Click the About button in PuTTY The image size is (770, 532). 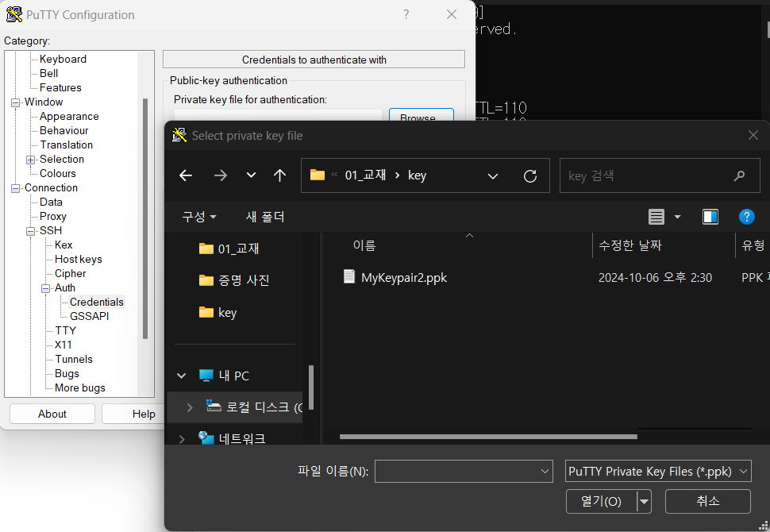tap(52, 414)
